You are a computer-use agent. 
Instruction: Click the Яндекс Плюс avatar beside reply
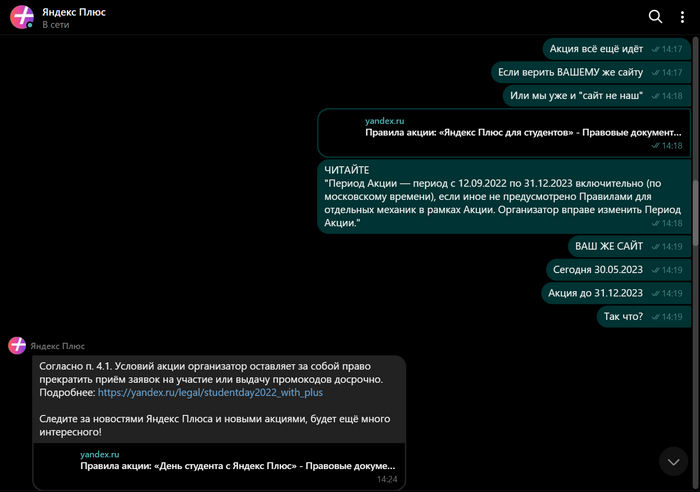pyautogui.click(x=17, y=346)
